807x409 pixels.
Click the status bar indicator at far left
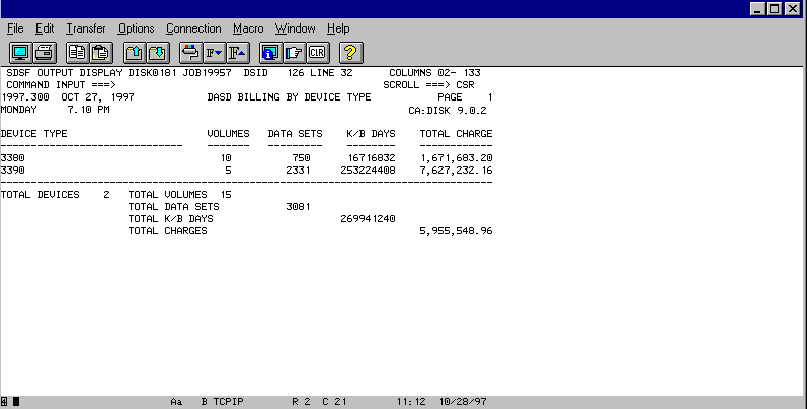[x=4, y=401]
